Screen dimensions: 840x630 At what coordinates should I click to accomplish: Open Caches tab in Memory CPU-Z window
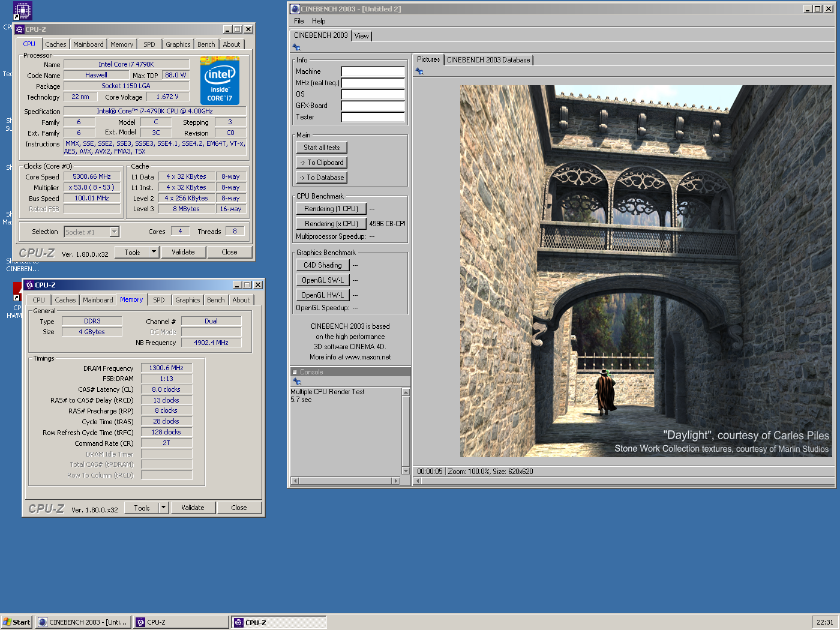65,300
